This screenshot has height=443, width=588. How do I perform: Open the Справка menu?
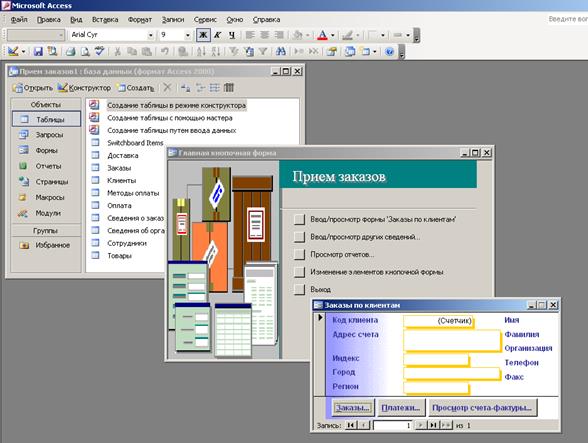[266, 20]
